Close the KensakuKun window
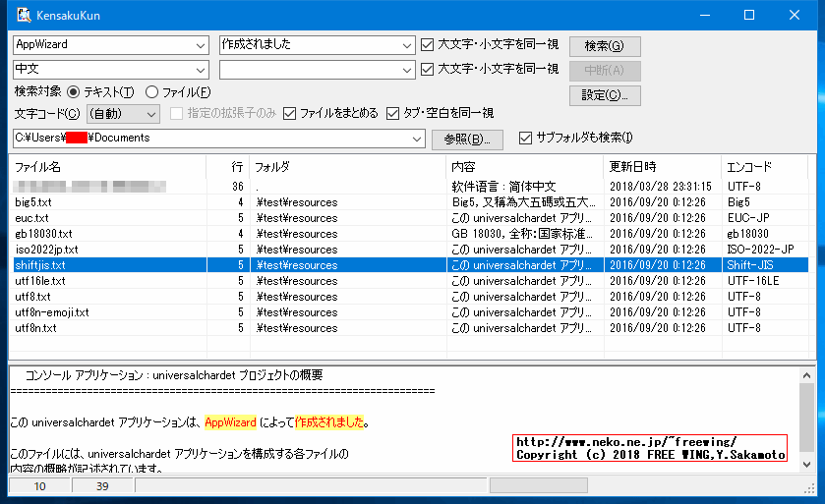The height and width of the screenshot is (504, 825). coord(795,15)
